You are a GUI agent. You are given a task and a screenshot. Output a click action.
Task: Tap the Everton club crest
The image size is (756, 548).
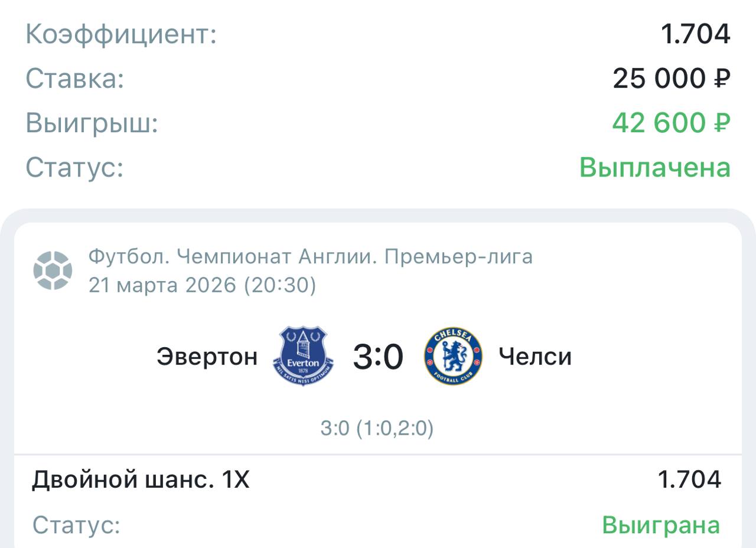[304, 356]
